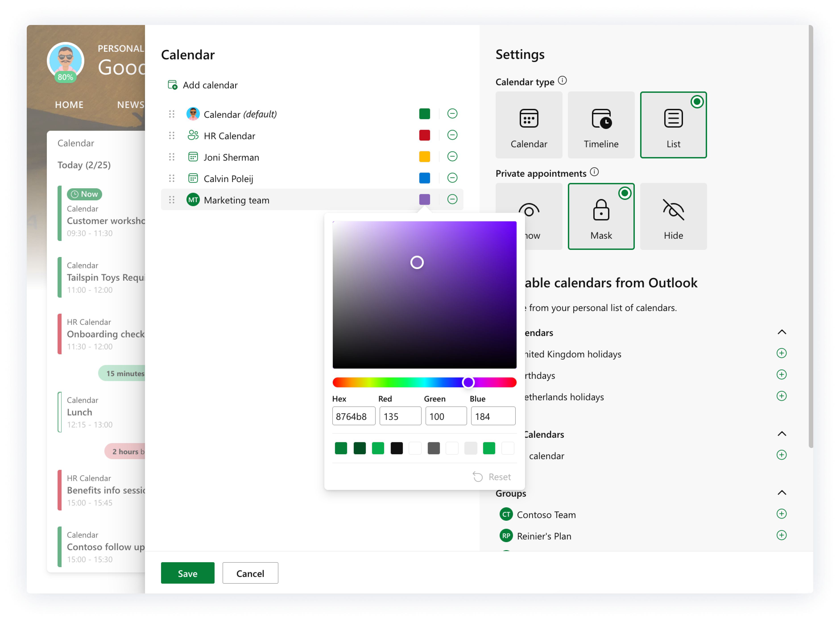Add Reinier's Plan with plus icon

(781, 535)
